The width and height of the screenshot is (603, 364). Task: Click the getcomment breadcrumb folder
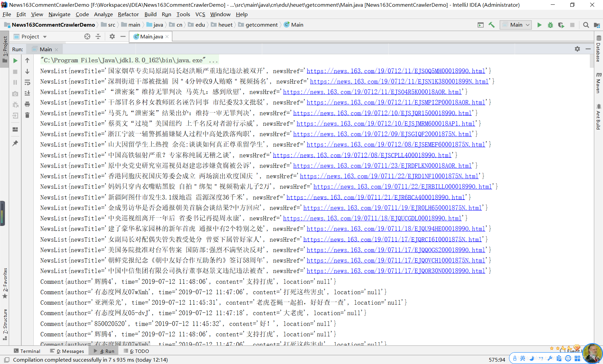[x=258, y=25]
